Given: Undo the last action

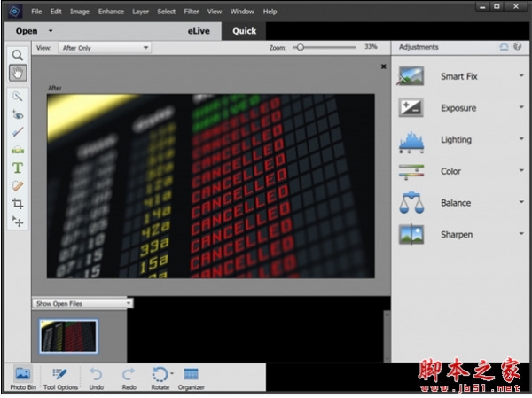Looking at the screenshot, I should click(x=96, y=378).
